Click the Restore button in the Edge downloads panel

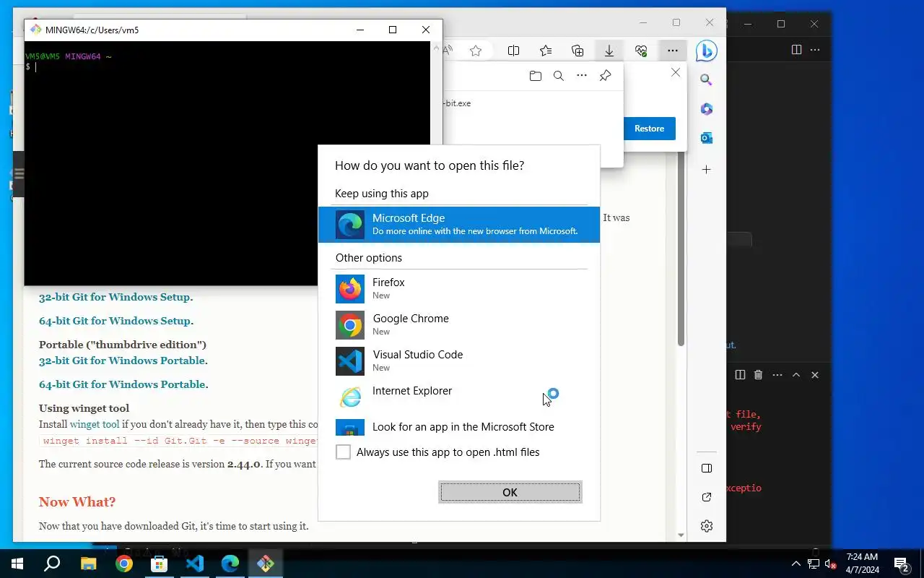point(649,129)
